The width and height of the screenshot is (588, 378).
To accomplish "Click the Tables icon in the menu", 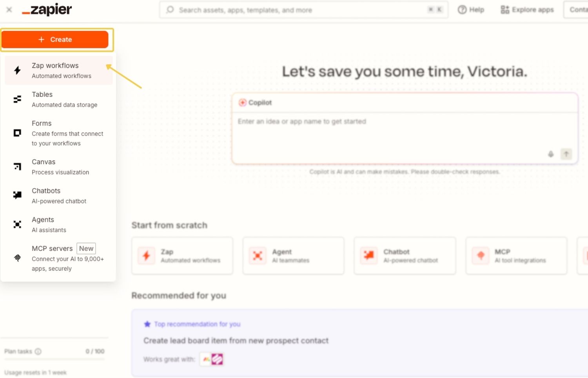I will click(x=17, y=100).
